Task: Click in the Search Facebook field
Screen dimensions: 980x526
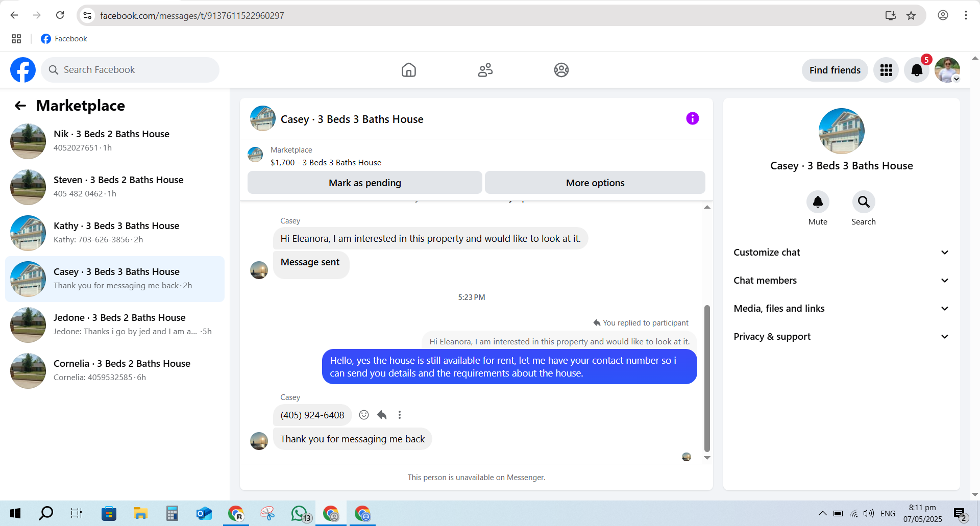Action: click(131, 70)
